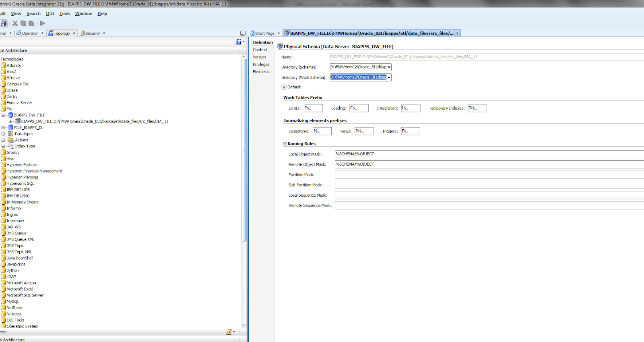Click into the Loading prefix field
This screenshot has width=644, height=342.
click(x=359, y=108)
